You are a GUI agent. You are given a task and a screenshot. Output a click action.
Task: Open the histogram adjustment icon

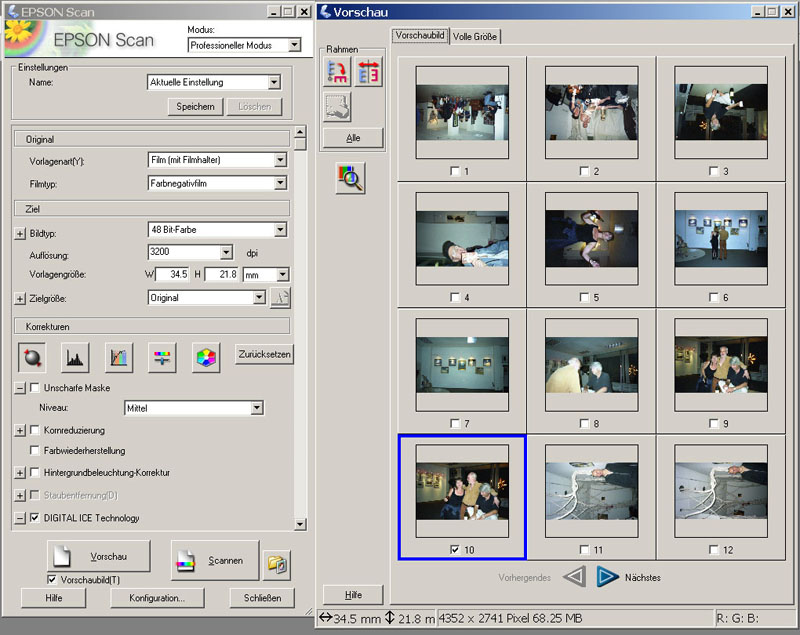(x=75, y=355)
